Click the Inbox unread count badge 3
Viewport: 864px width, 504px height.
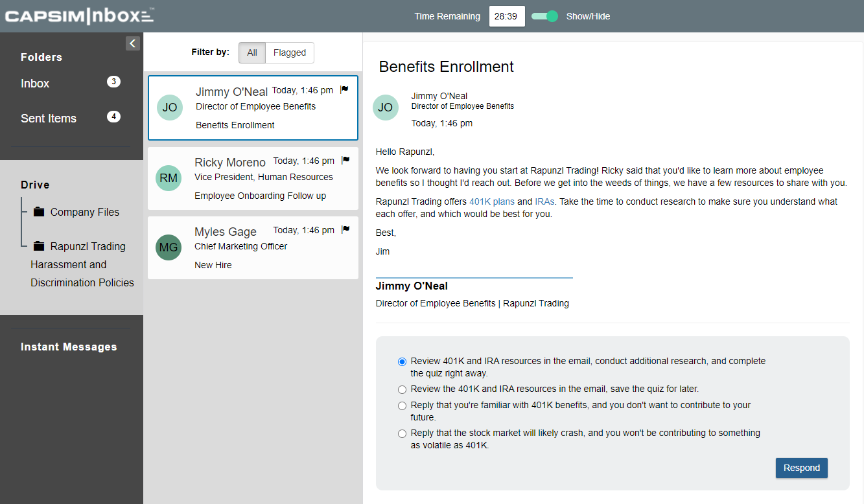point(113,82)
